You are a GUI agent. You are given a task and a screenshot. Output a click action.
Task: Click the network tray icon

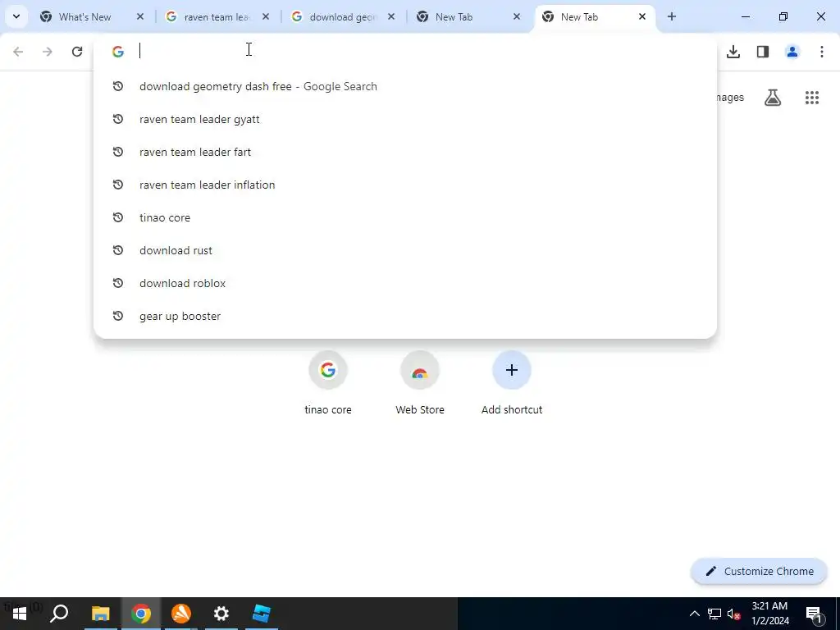714,614
